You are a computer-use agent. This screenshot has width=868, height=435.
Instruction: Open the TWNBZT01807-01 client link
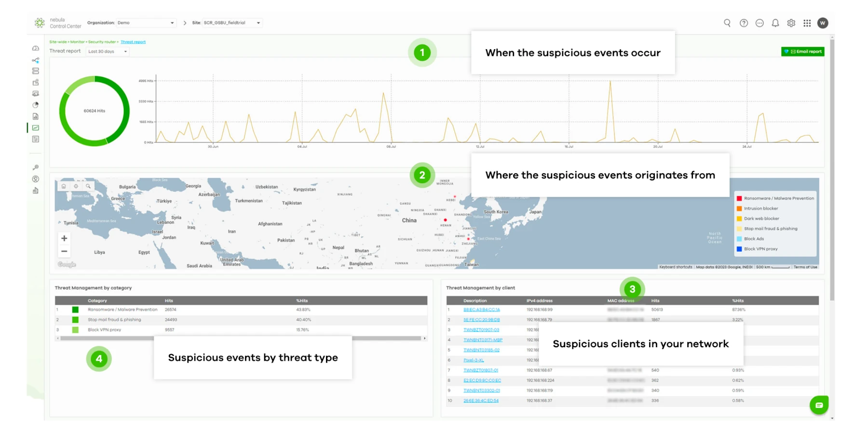click(481, 370)
